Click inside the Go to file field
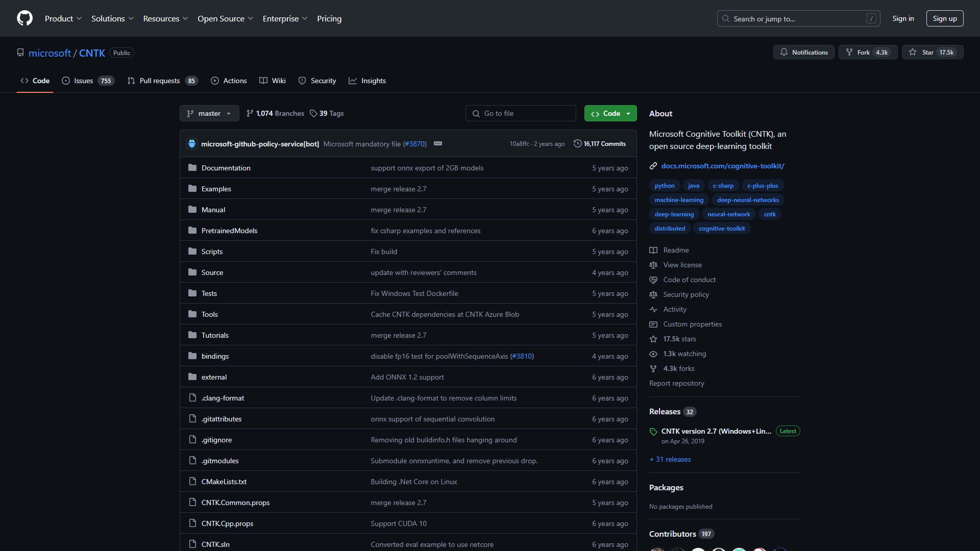Image resolution: width=980 pixels, height=551 pixels. pos(520,113)
